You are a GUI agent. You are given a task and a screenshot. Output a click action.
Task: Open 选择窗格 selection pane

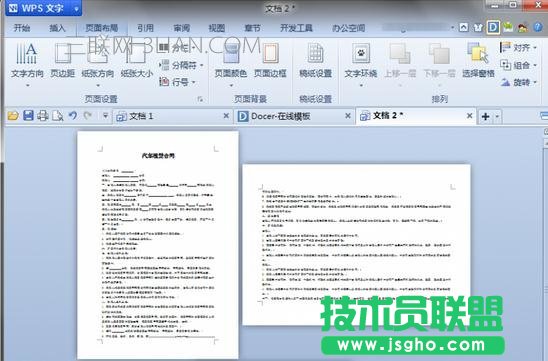point(478,60)
